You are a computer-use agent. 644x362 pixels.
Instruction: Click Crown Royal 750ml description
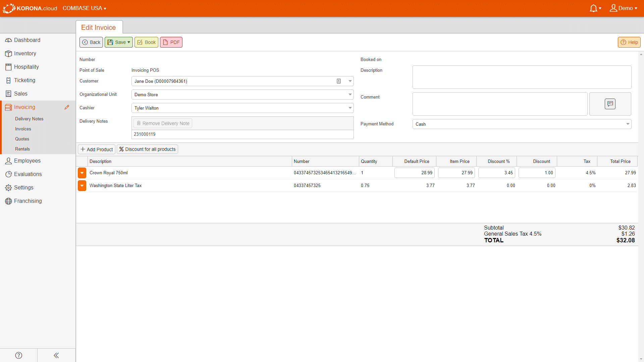click(109, 173)
